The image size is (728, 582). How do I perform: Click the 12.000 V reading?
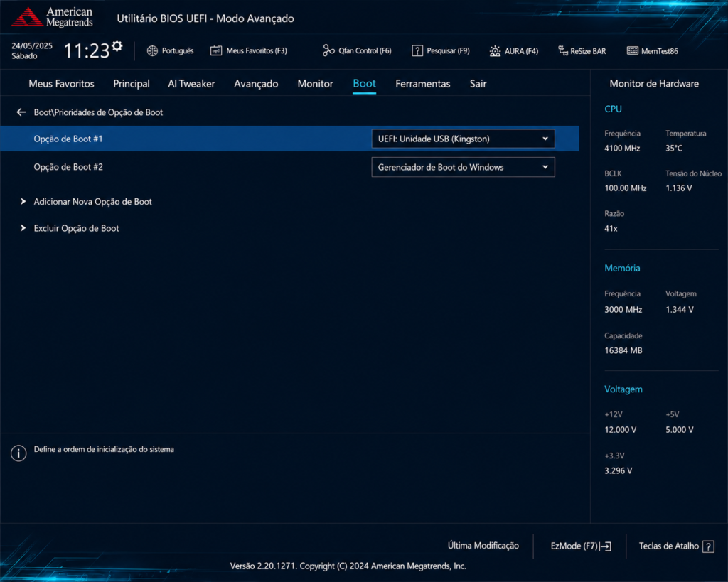point(620,430)
